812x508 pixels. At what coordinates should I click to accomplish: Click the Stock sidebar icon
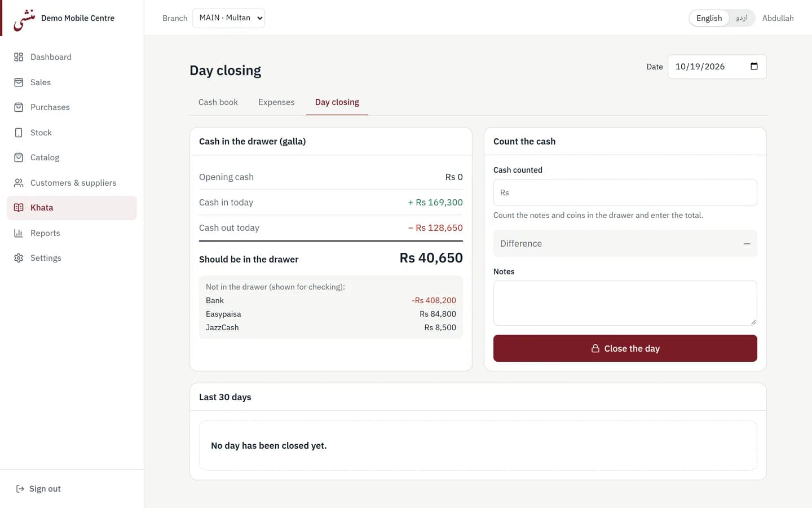click(x=19, y=133)
